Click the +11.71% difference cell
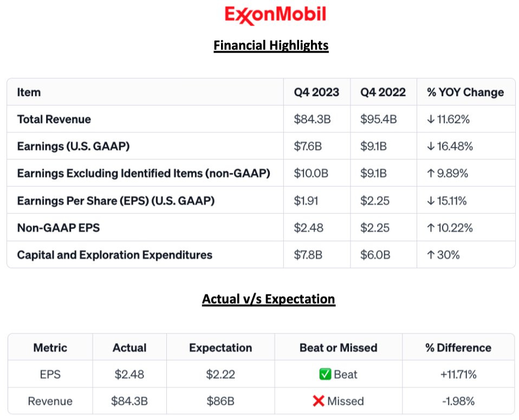Image resolution: width=519 pixels, height=420 pixels. click(x=458, y=375)
